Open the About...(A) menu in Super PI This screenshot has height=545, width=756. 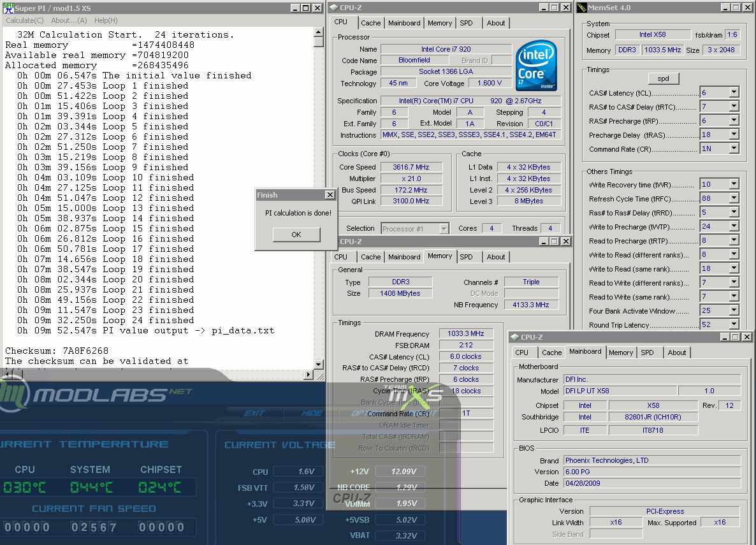click(69, 20)
